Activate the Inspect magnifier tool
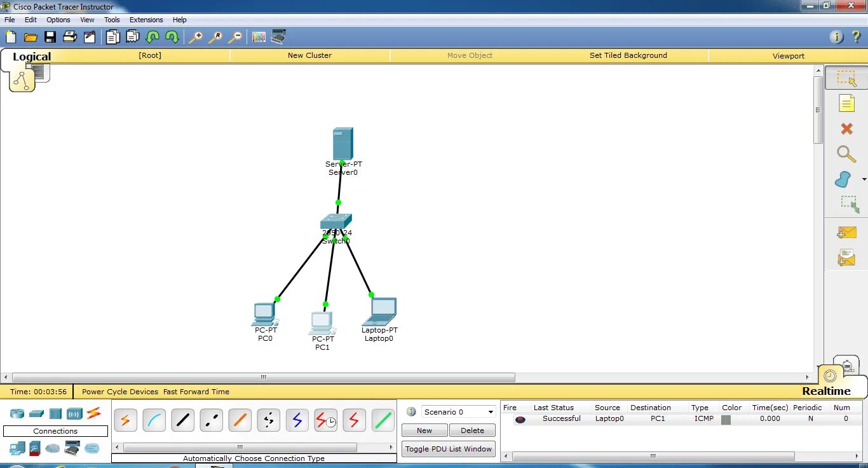 846,154
